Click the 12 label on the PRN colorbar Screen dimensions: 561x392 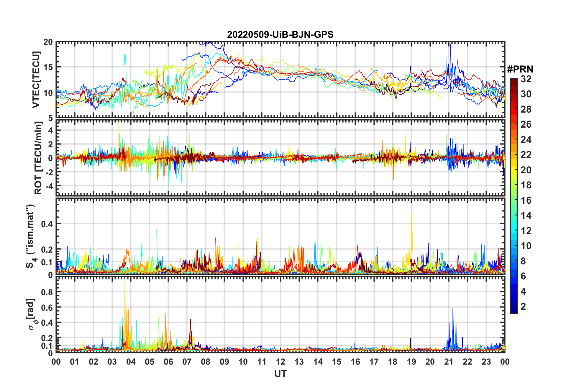click(526, 231)
